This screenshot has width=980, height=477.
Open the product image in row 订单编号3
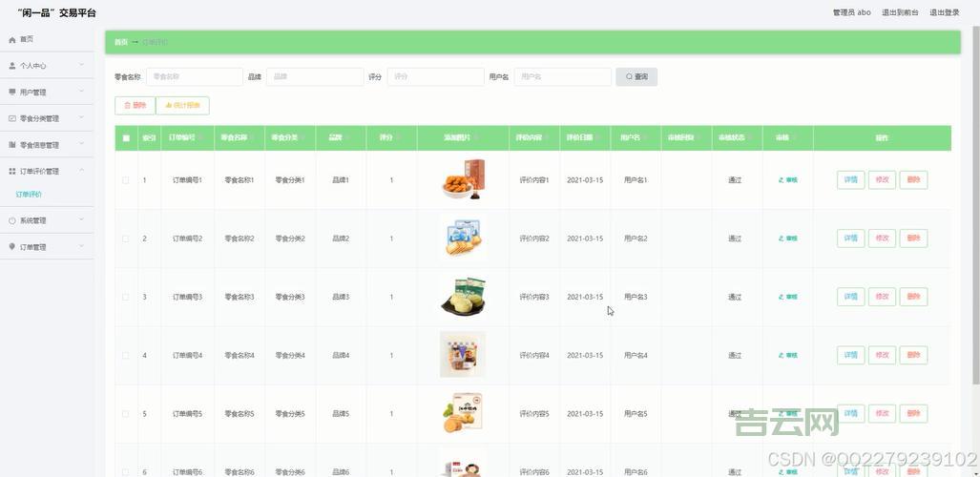463,297
